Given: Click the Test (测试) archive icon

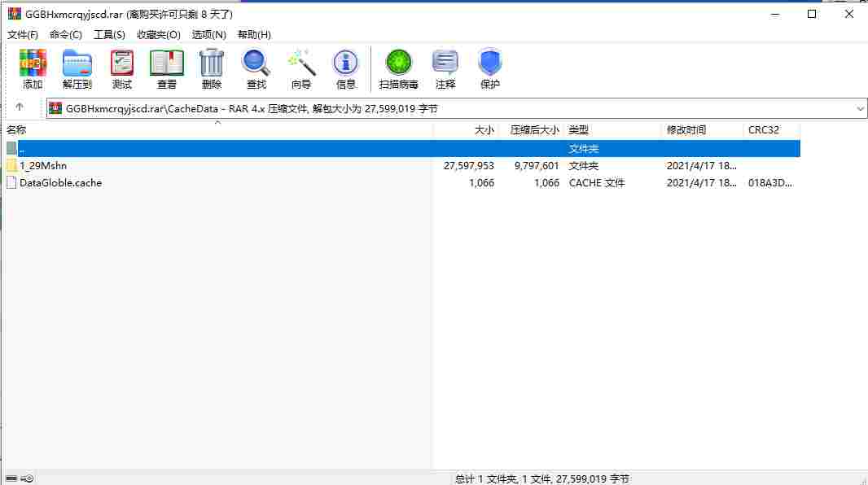Looking at the screenshot, I should 122,63.
